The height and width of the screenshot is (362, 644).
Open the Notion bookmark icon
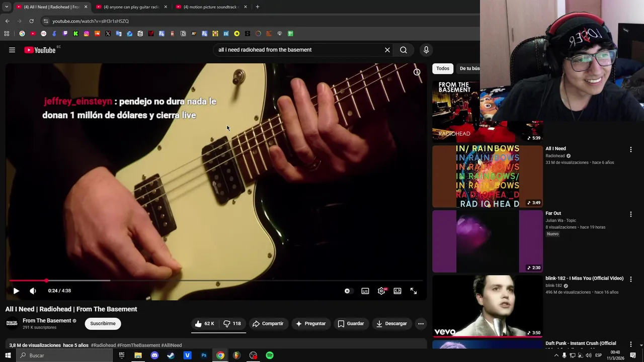[183, 34]
